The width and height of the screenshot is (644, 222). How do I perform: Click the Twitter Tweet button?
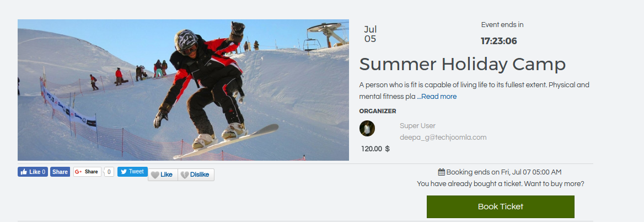tap(132, 172)
